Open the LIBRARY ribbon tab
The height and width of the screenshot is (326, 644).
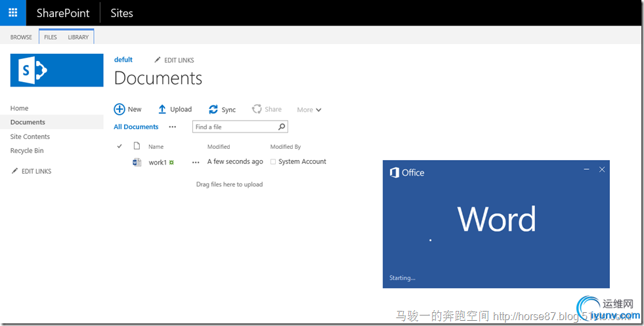tap(78, 37)
